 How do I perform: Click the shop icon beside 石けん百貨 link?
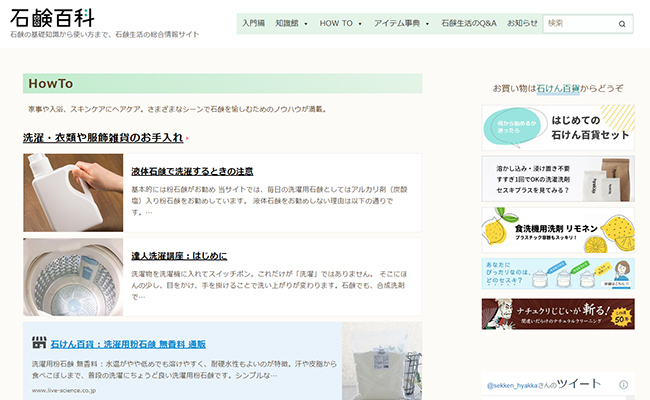click(39, 343)
